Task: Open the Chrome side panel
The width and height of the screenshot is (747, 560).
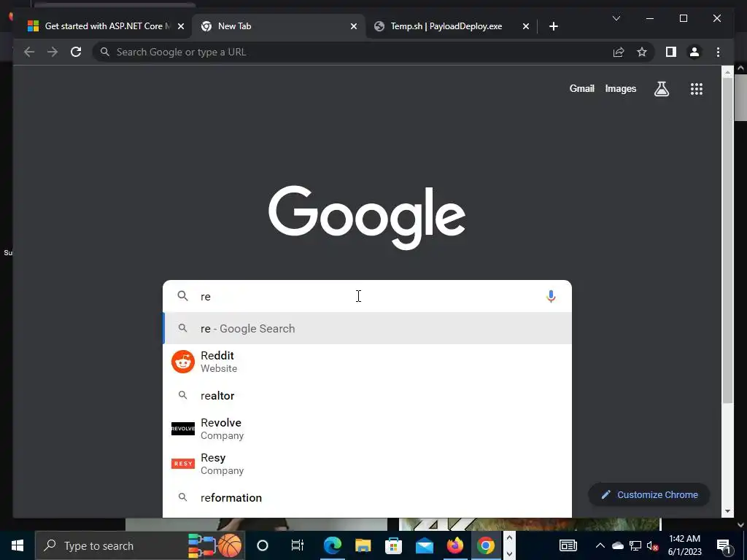Action: click(x=671, y=52)
